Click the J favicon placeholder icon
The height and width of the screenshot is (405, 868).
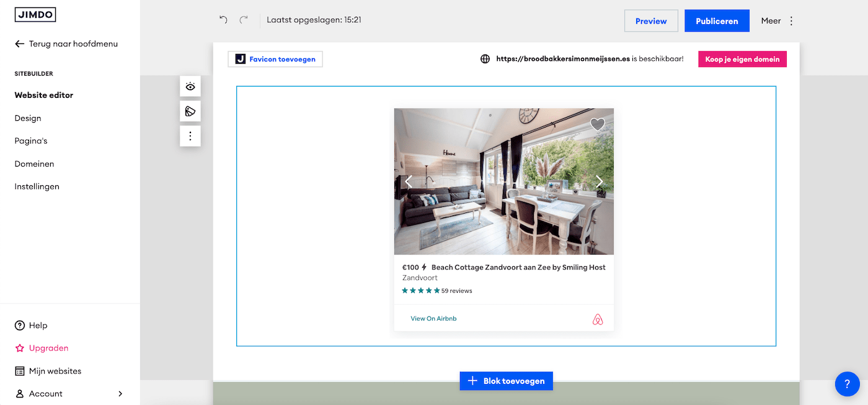click(241, 59)
